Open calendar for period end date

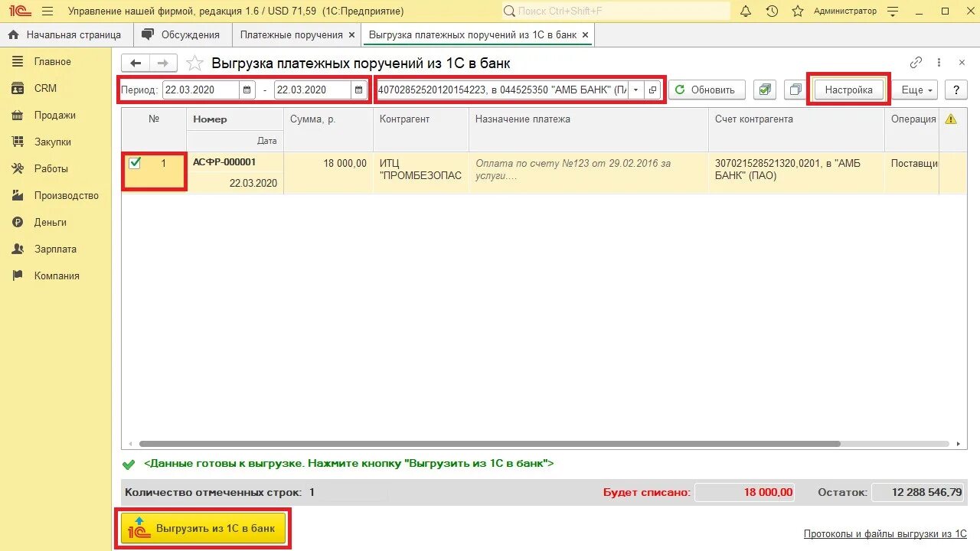pos(359,90)
